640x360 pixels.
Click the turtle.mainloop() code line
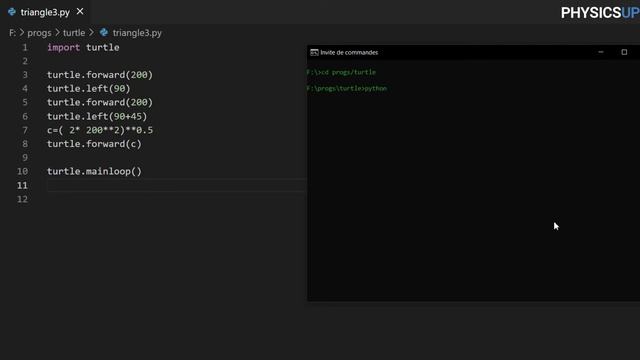click(x=94, y=171)
